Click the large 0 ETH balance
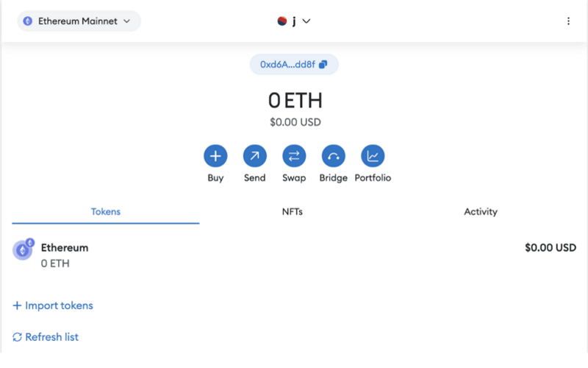Screen dimensions: 588x368 tap(295, 101)
